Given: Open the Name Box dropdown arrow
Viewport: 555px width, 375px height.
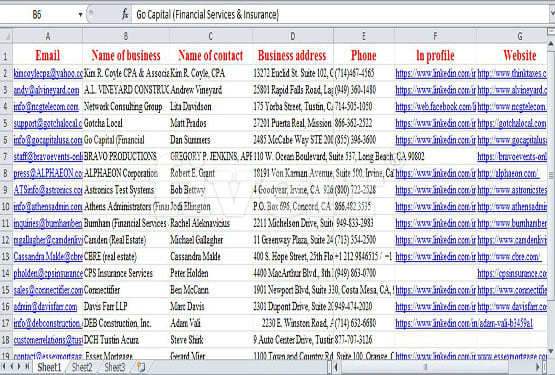Looking at the screenshot, I should click(80, 15).
